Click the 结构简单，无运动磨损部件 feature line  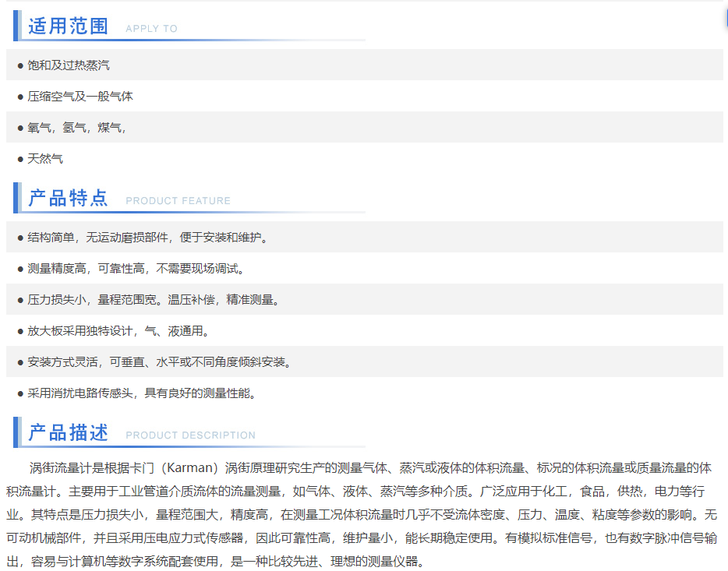point(148,238)
